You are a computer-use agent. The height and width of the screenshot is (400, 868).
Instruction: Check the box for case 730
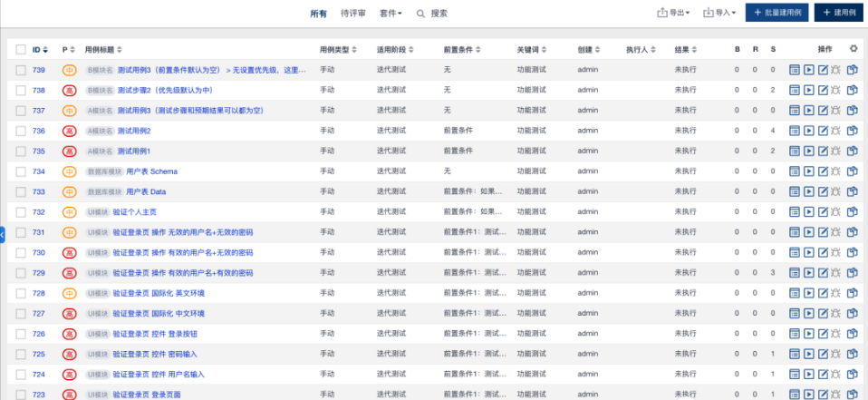[21, 253]
